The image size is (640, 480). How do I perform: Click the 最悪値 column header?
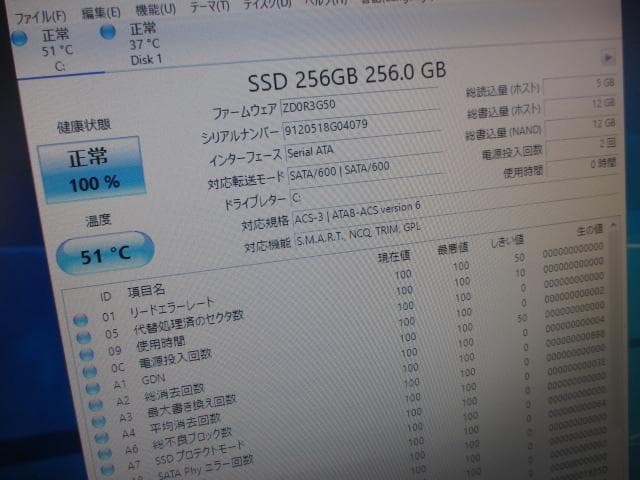453,248
